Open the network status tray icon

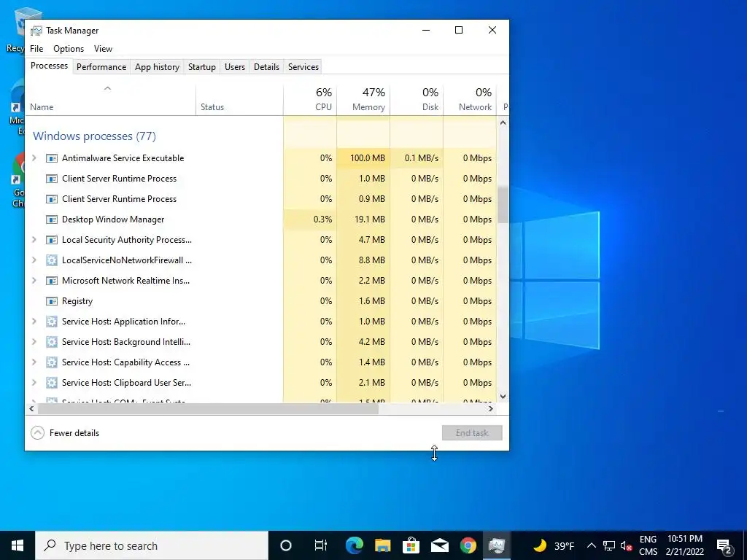pyautogui.click(x=609, y=546)
